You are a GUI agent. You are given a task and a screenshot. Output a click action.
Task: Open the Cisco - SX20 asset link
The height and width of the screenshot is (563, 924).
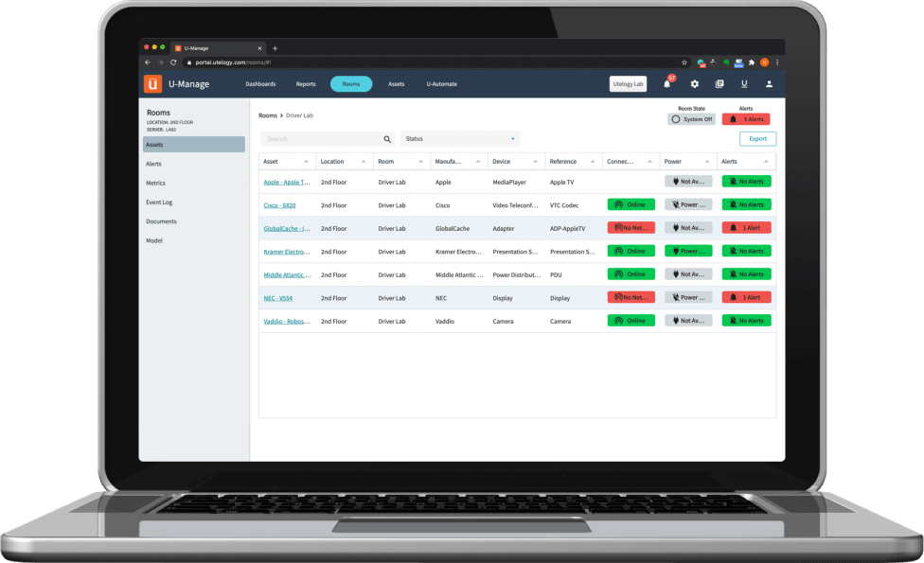pos(279,205)
